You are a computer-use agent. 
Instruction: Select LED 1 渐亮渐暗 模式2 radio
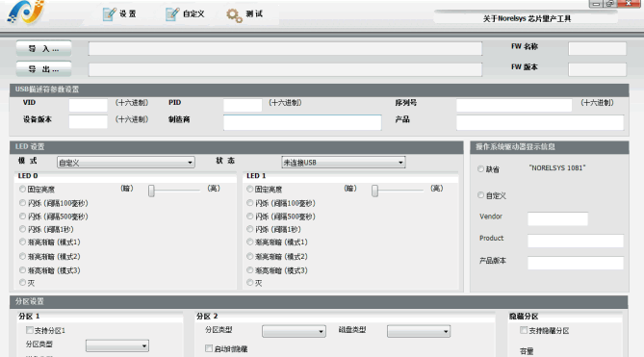(x=249, y=256)
